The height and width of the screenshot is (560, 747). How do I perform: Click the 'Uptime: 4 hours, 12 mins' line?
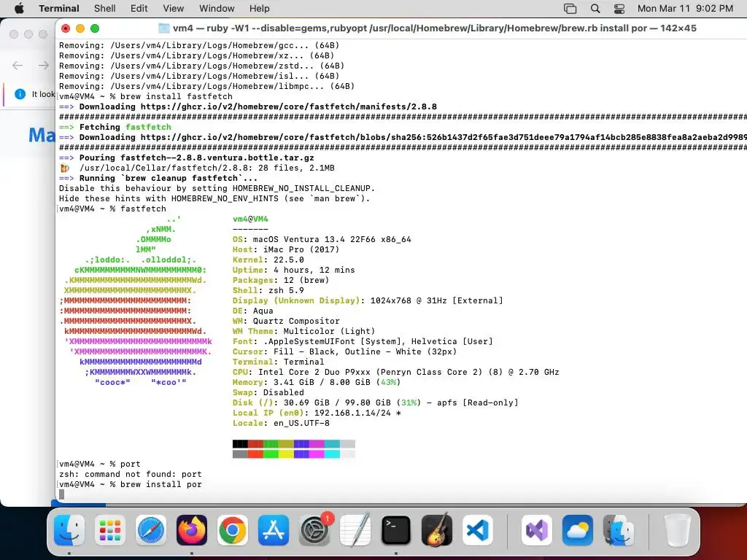tap(293, 270)
